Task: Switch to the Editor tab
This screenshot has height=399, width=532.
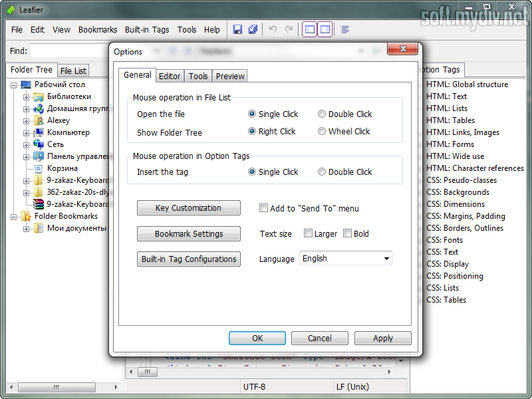Action: click(170, 76)
